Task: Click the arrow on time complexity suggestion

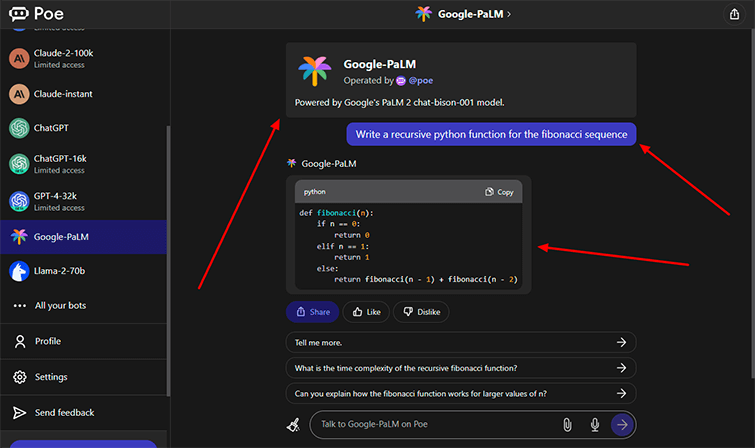Action: (x=621, y=368)
